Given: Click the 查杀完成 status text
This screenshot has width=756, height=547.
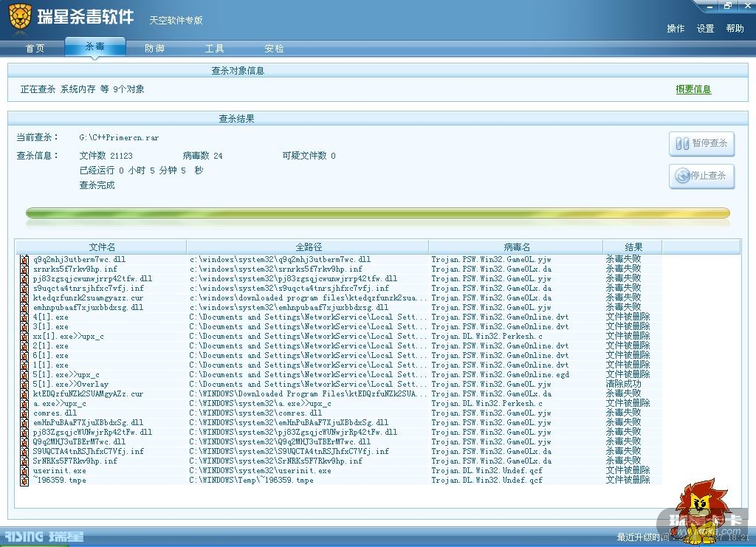Looking at the screenshot, I should tap(97, 185).
